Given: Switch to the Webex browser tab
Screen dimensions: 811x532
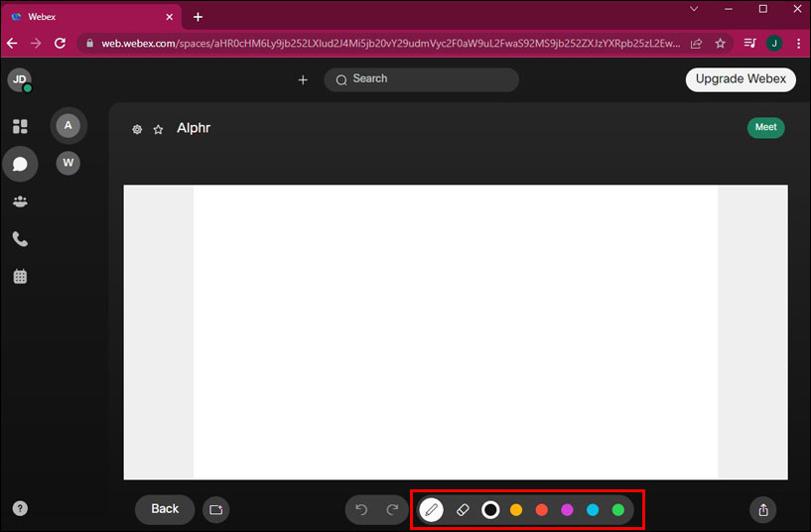Looking at the screenshot, I should 92,17.
